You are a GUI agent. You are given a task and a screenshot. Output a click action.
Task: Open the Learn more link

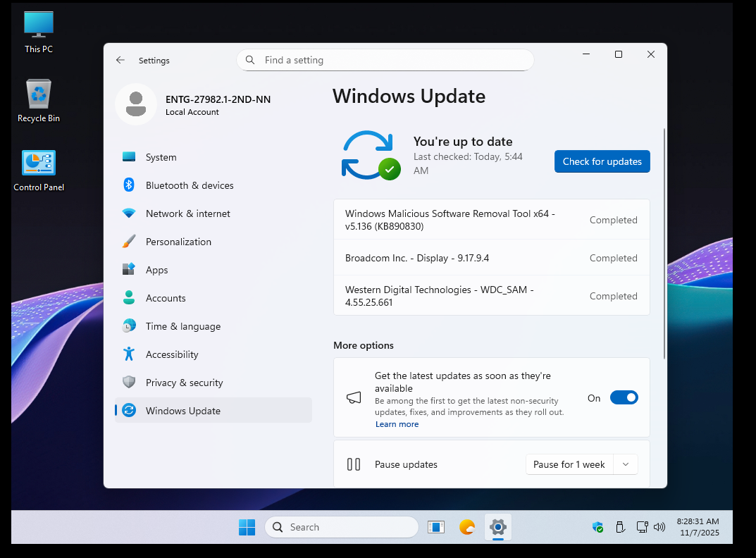pos(397,424)
